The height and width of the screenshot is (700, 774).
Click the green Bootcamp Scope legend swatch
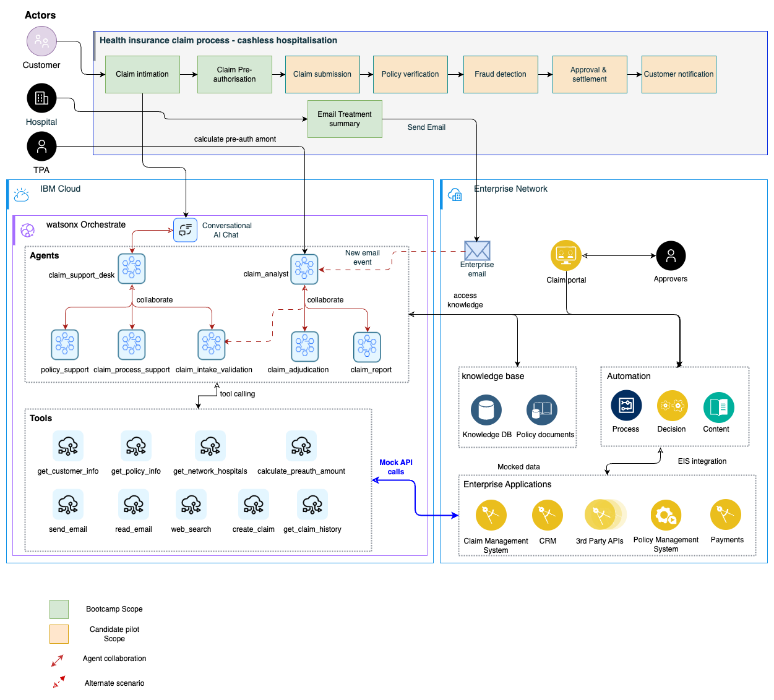pyautogui.click(x=59, y=609)
